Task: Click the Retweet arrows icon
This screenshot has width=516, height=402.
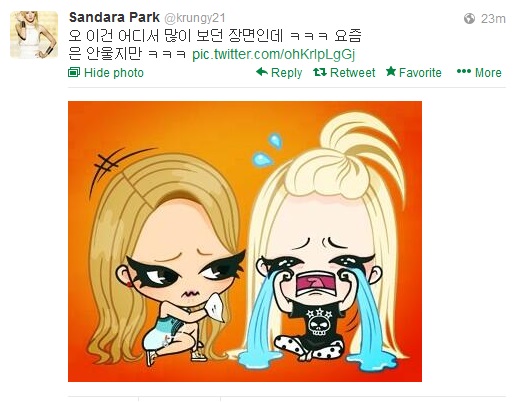Action: [320, 72]
